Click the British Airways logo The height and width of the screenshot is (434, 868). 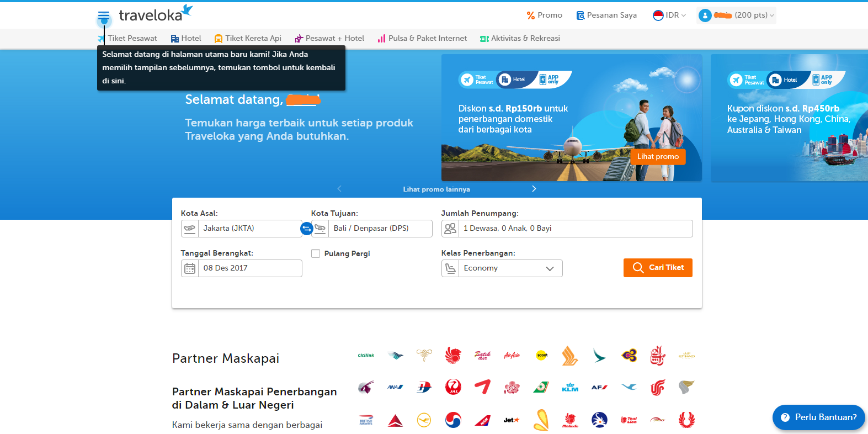[x=366, y=420]
